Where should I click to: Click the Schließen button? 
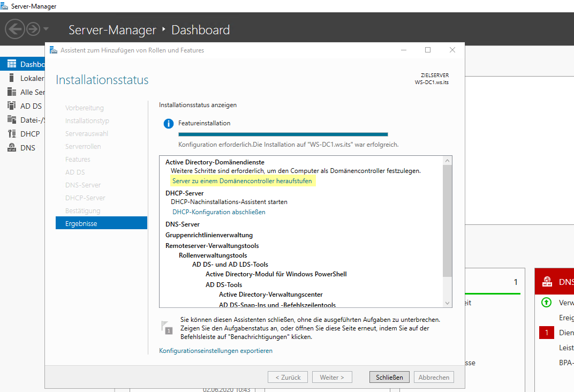tap(389, 377)
